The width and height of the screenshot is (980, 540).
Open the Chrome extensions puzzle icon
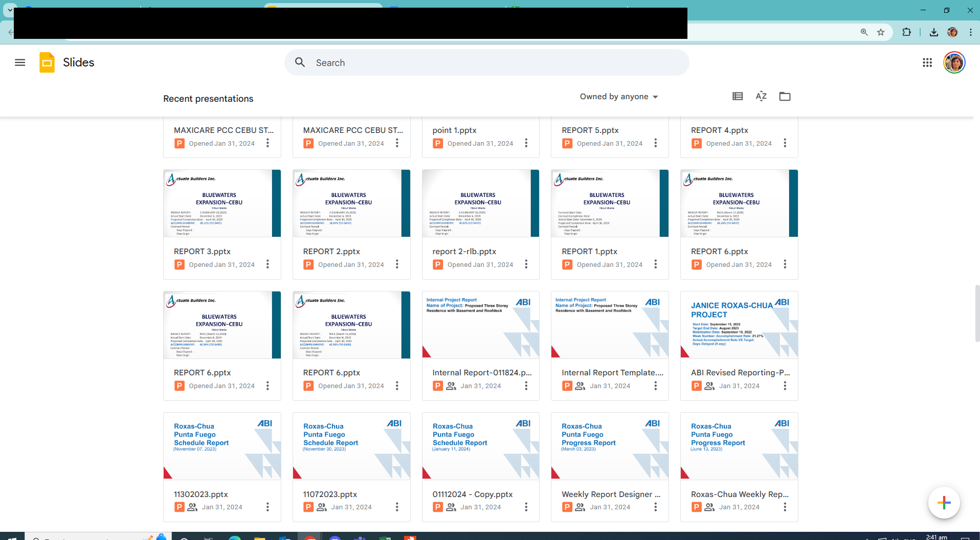906,32
